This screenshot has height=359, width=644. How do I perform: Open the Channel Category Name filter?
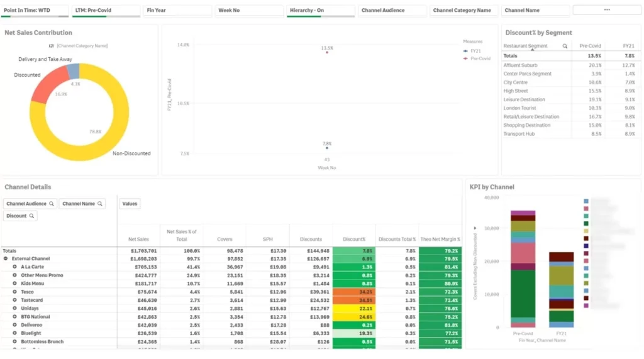click(x=464, y=11)
